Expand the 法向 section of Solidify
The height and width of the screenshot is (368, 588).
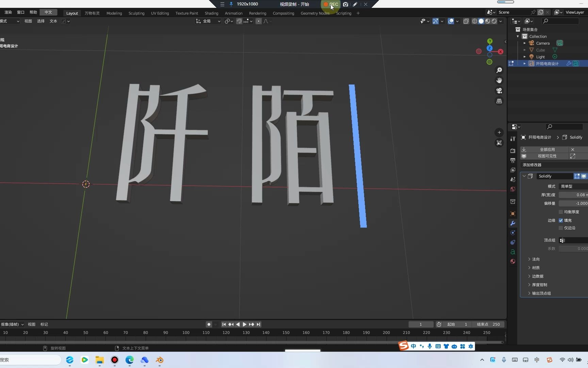[535, 259]
